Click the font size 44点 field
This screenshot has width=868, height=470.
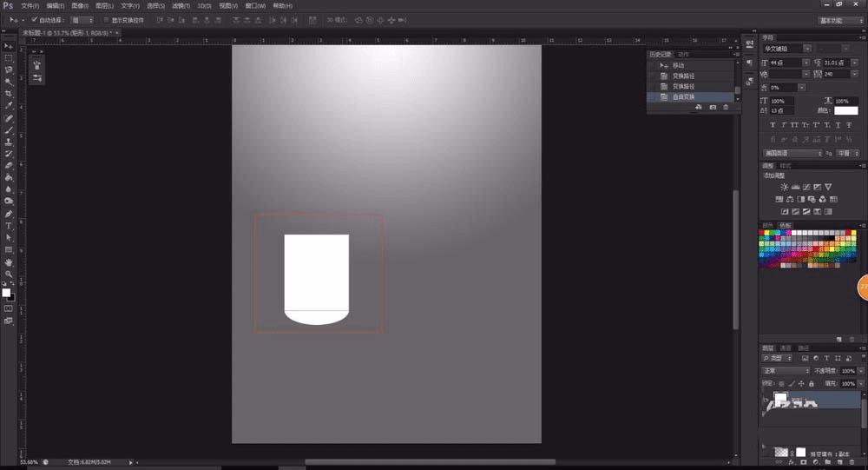click(785, 63)
